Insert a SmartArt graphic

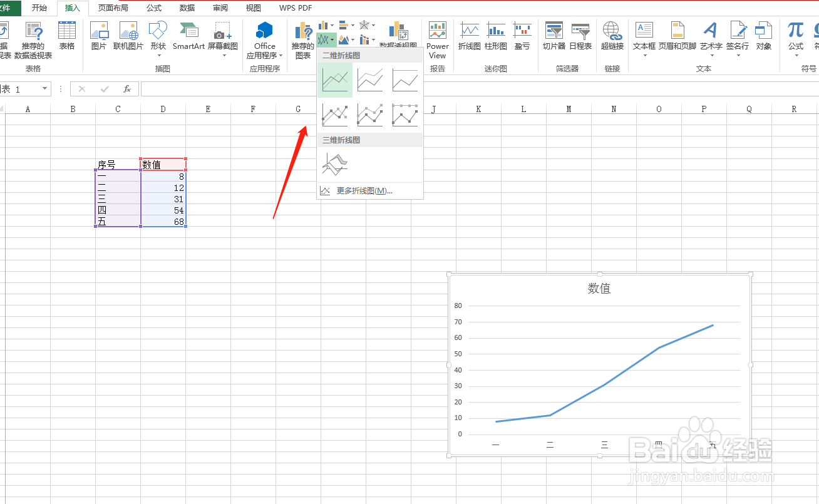point(189,36)
